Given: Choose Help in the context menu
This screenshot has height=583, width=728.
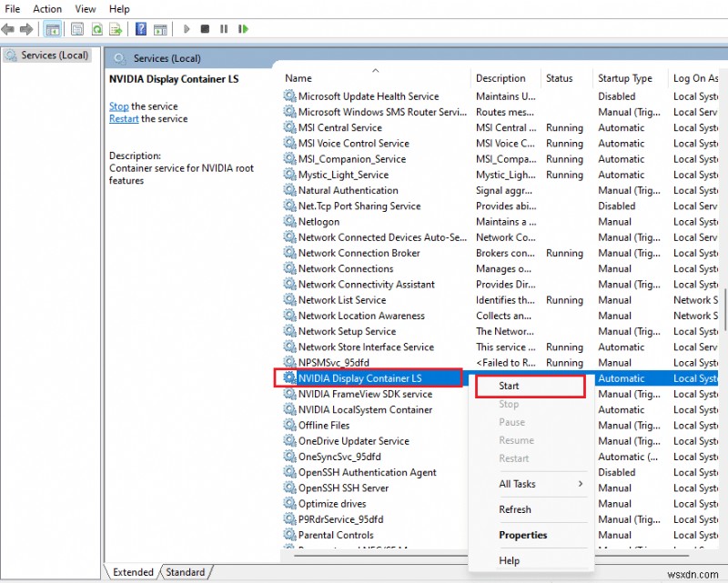Looking at the screenshot, I should point(532,560).
